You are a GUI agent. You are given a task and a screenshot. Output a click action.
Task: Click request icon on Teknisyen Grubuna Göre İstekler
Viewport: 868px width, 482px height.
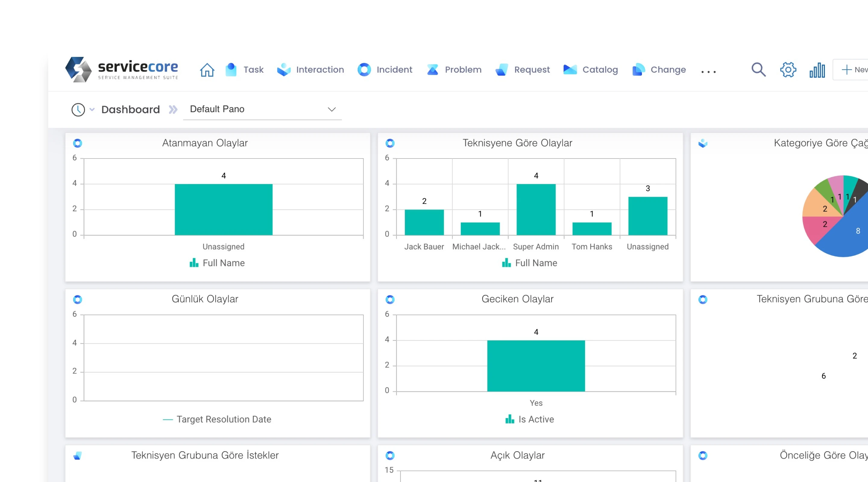point(77,456)
